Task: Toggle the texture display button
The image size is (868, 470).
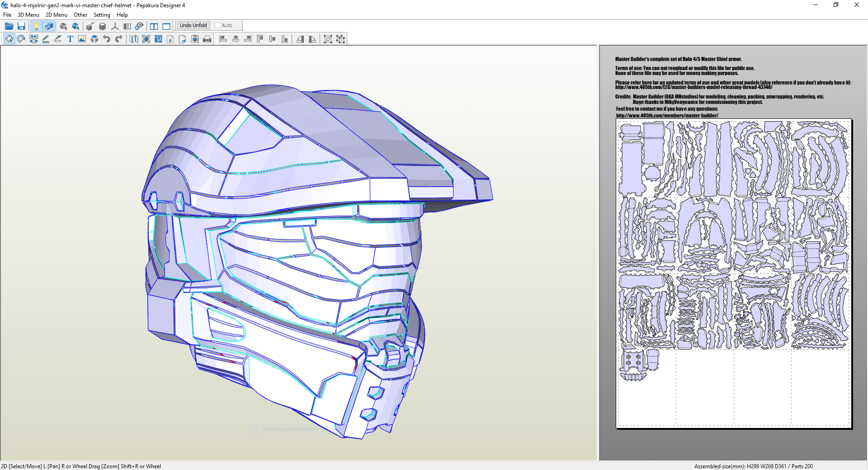Action: pyautogui.click(x=48, y=26)
